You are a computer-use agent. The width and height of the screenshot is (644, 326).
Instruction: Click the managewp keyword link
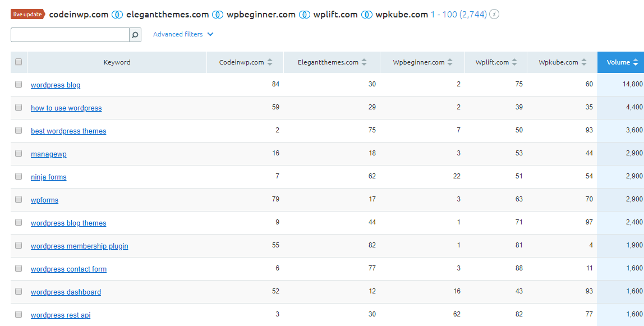click(x=48, y=154)
